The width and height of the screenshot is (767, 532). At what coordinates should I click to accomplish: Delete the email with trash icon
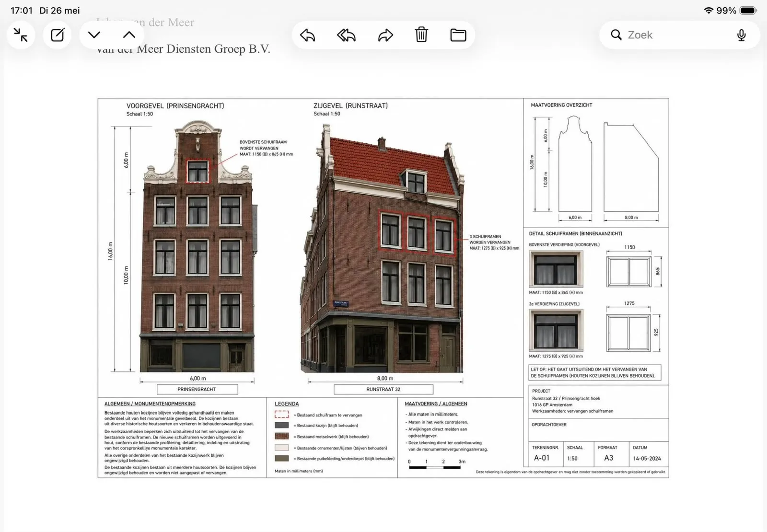tap(421, 35)
